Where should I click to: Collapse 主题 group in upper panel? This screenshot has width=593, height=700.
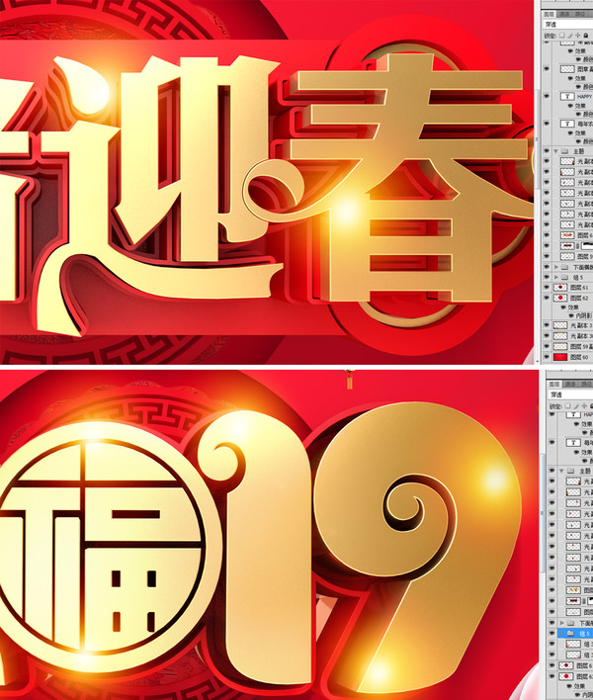pyautogui.click(x=555, y=151)
